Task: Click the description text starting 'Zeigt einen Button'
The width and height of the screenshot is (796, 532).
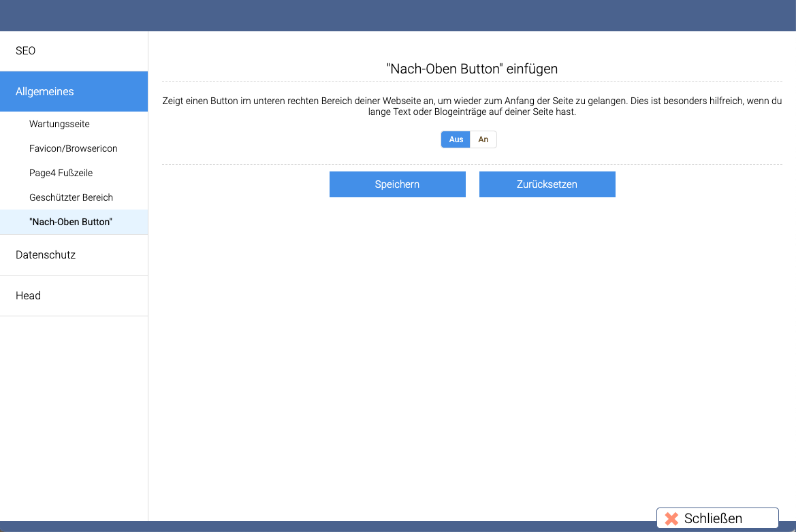Action: pos(472,106)
